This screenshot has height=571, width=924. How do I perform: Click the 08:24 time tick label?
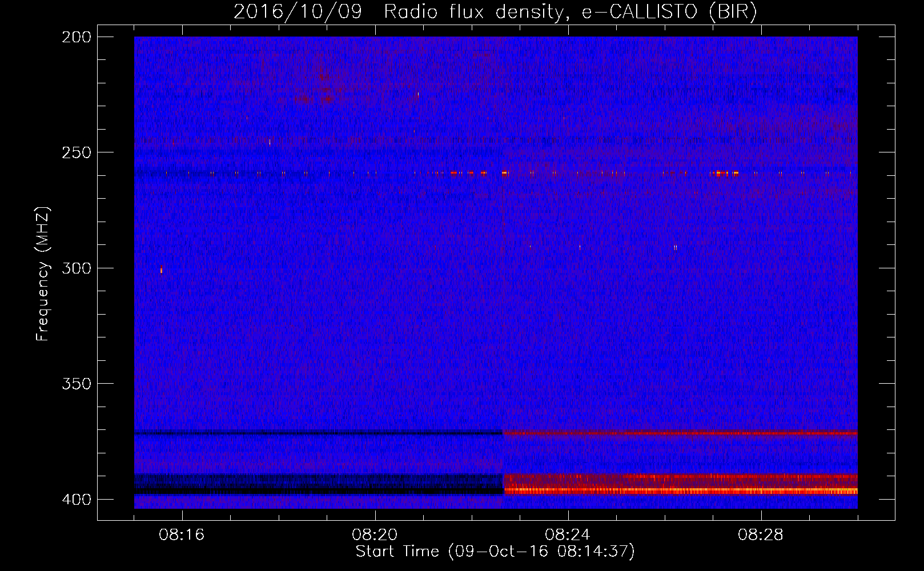tap(568, 535)
